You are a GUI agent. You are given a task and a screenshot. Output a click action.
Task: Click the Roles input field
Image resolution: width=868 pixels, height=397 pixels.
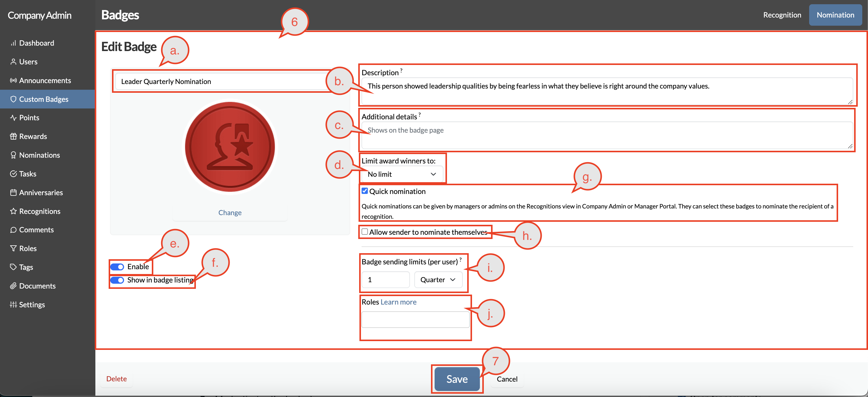[415, 319]
